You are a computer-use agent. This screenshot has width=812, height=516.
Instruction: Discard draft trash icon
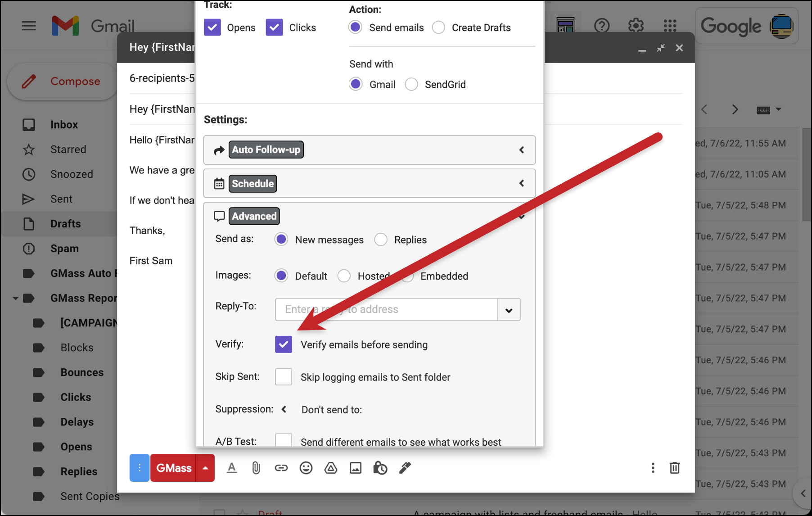coord(674,468)
